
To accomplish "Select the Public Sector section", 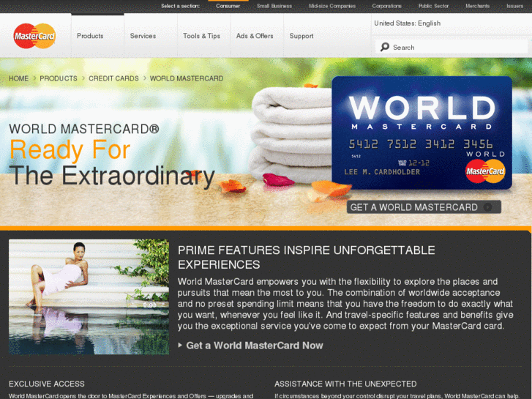I will [x=433, y=6].
